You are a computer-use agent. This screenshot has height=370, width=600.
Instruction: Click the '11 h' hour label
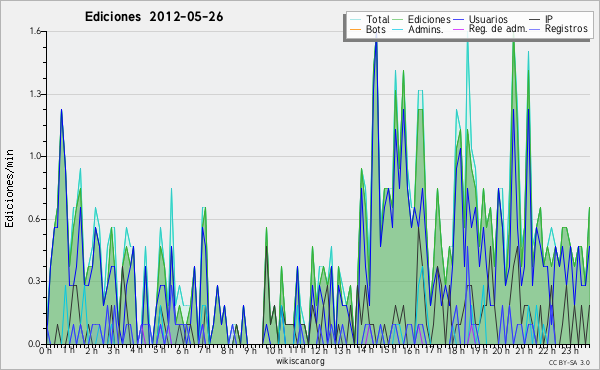[x=297, y=350]
